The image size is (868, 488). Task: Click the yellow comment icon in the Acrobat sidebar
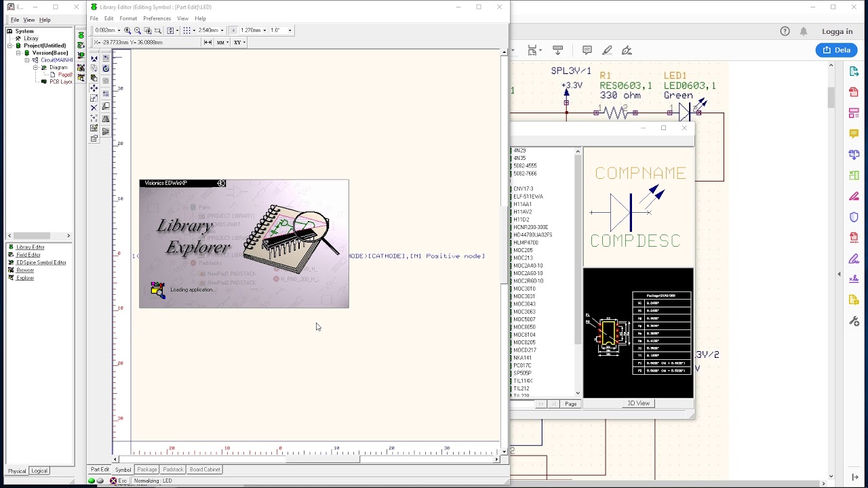pos(854,134)
